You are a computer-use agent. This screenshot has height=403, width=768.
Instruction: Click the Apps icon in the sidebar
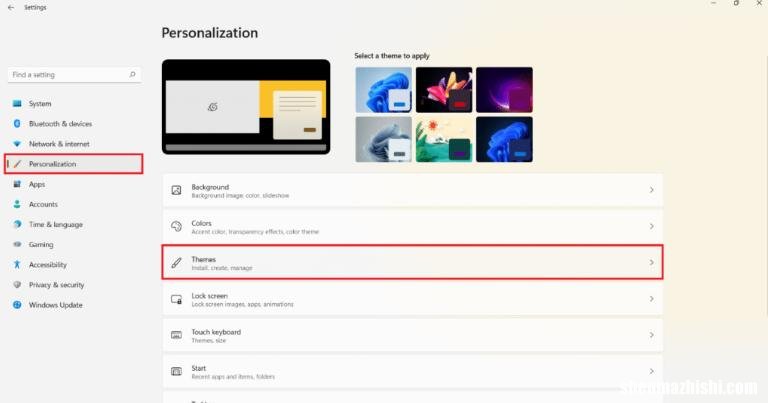click(17, 184)
